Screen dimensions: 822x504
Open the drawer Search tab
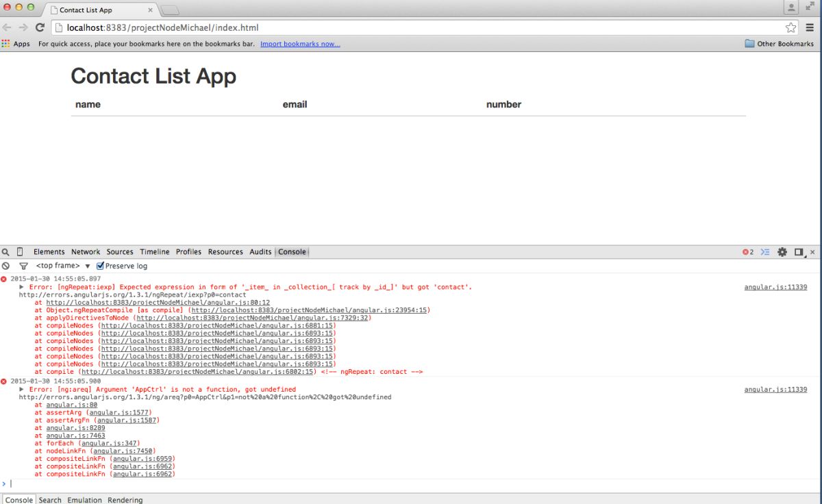point(50,500)
